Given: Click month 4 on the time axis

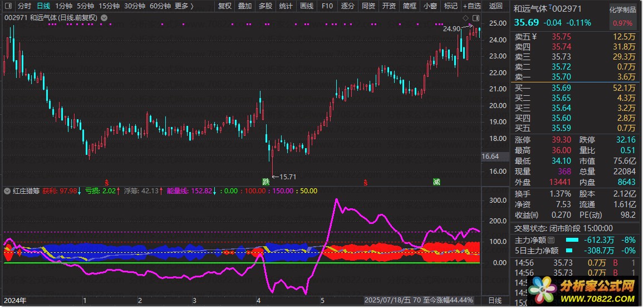Looking at the screenshot, I should 258,301.
